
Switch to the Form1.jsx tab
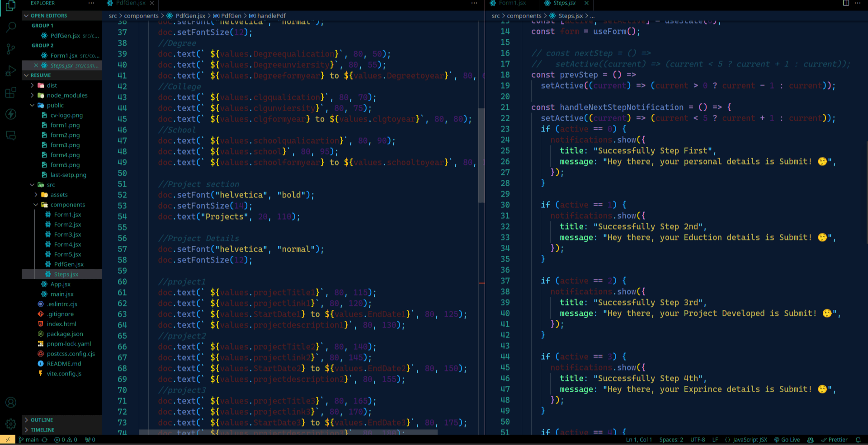coord(512,3)
